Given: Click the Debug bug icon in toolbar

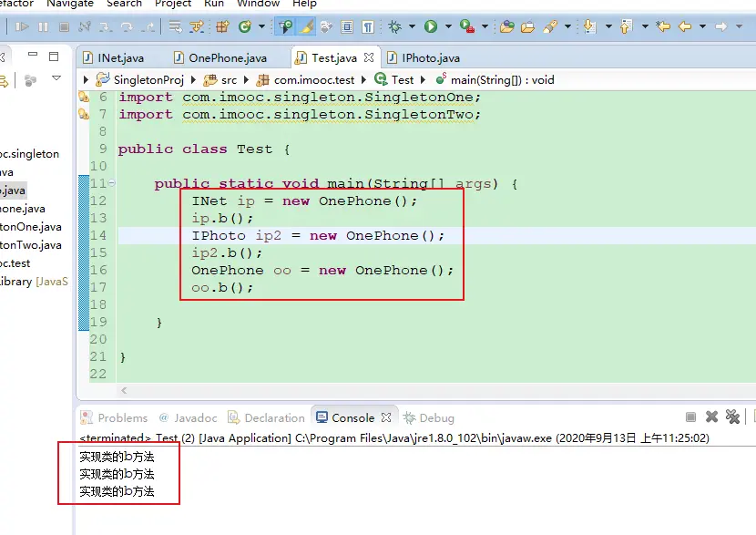Looking at the screenshot, I should 394,27.
